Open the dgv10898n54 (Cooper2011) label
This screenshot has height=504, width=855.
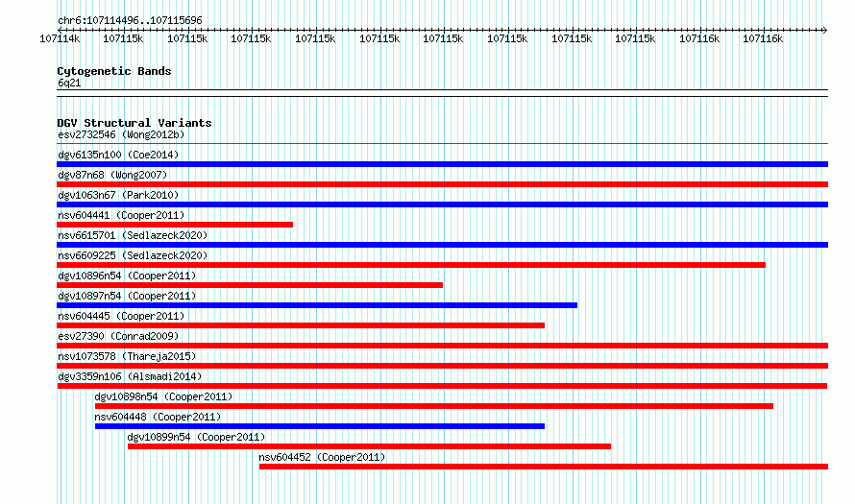point(163,396)
